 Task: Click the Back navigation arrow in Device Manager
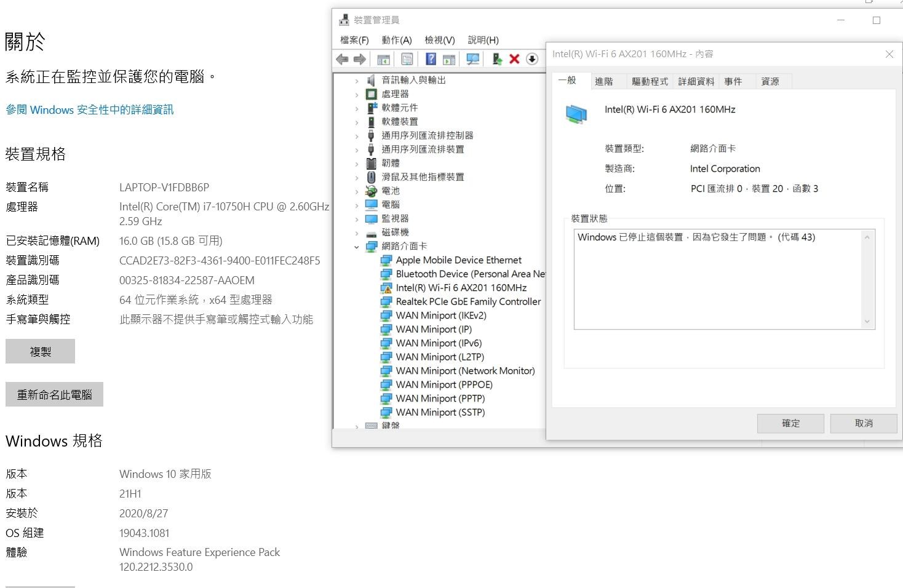343,58
